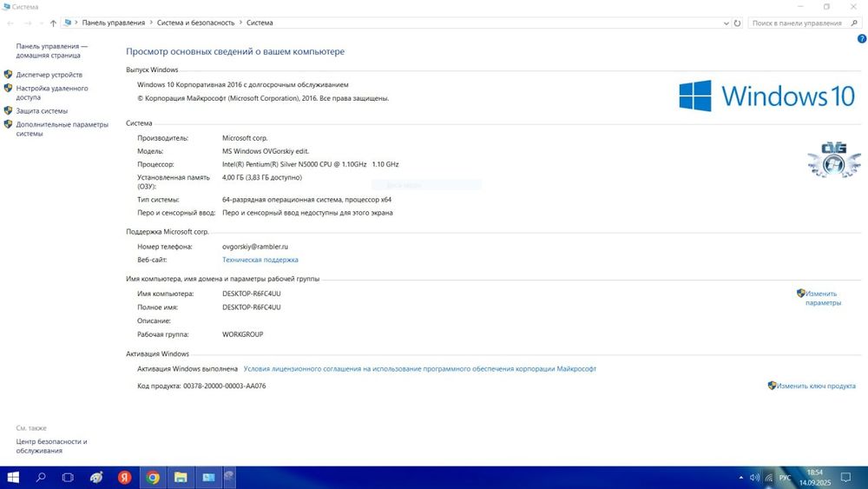Click the Microsoft corp. manufacturer value
The height and width of the screenshot is (489, 868).
[245, 138]
